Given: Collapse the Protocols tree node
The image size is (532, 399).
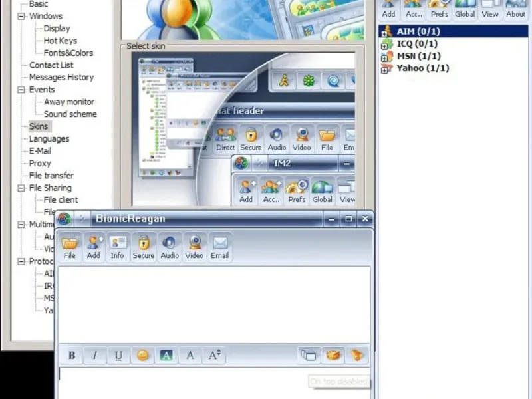Looking at the screenshot, I should [21, 261].
